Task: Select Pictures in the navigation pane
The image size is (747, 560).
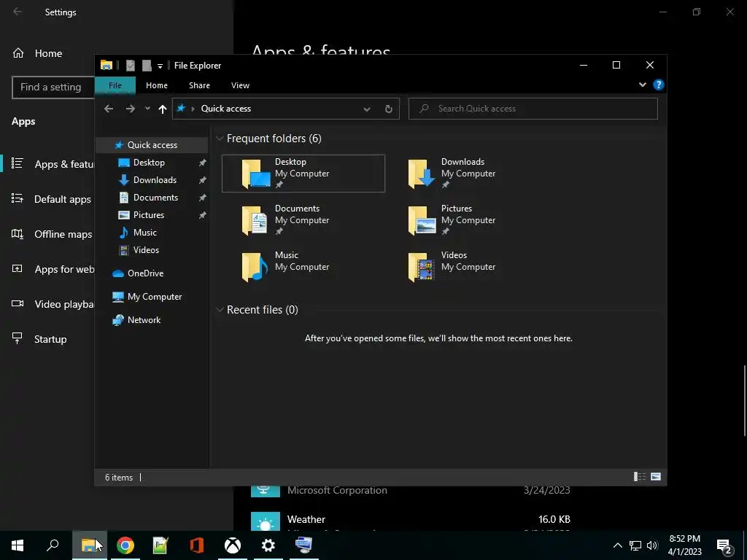Action: [149, 215]
